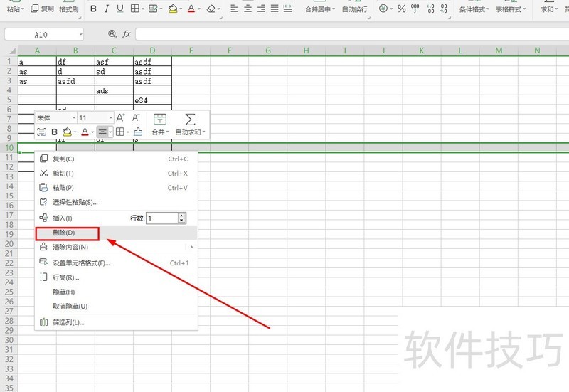Screen dimensions: 569x392
Task: Select column header F
Action: pyautogui.click(x=229, y=51)
